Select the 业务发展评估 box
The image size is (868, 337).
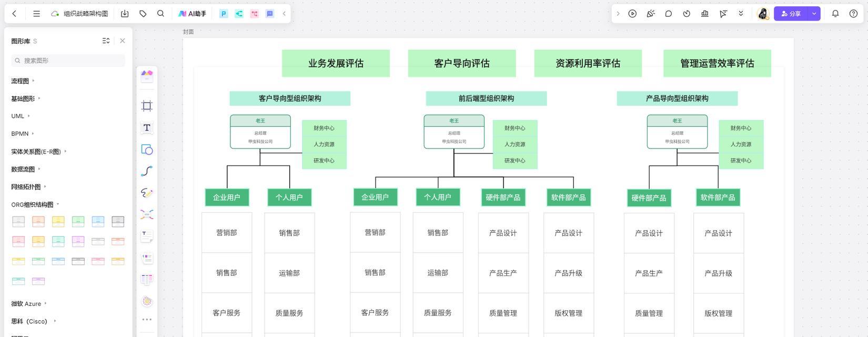[x=336, y=63]
